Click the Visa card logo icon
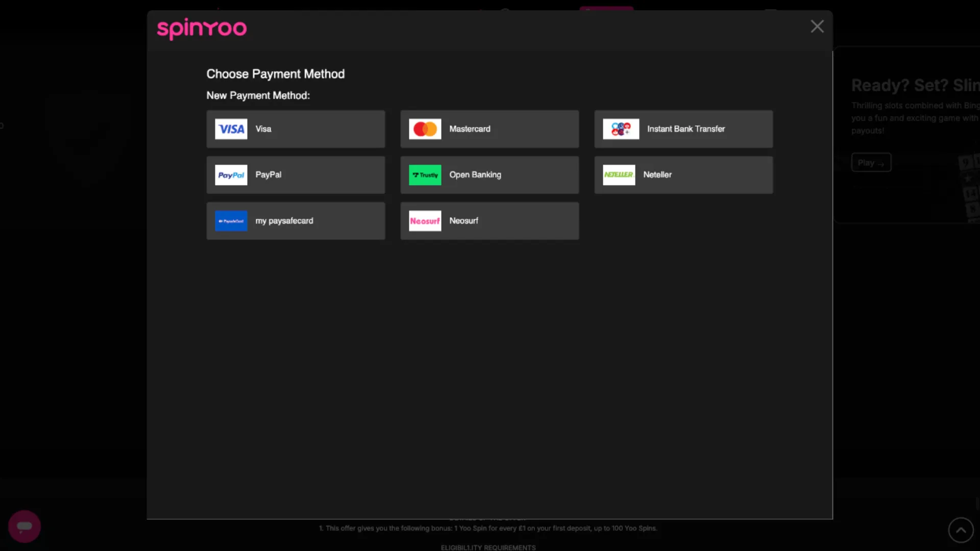This screenshot has height=551, width=980. point(231,129)
